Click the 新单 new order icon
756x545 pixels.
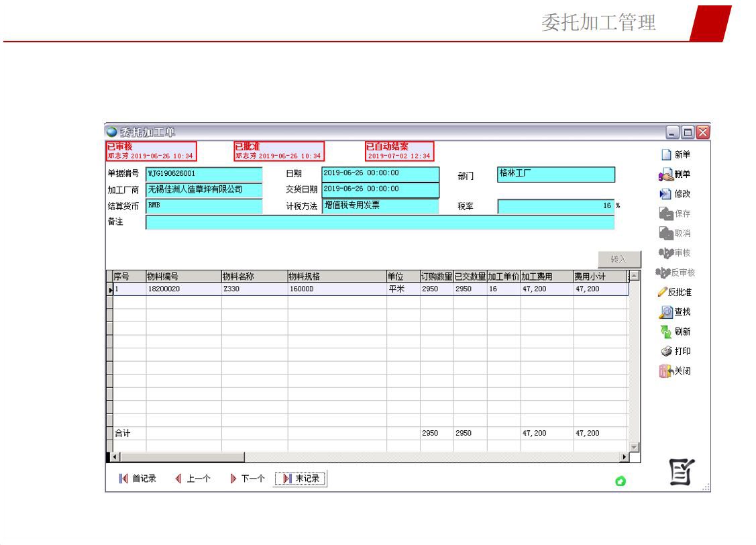(666, 154)
